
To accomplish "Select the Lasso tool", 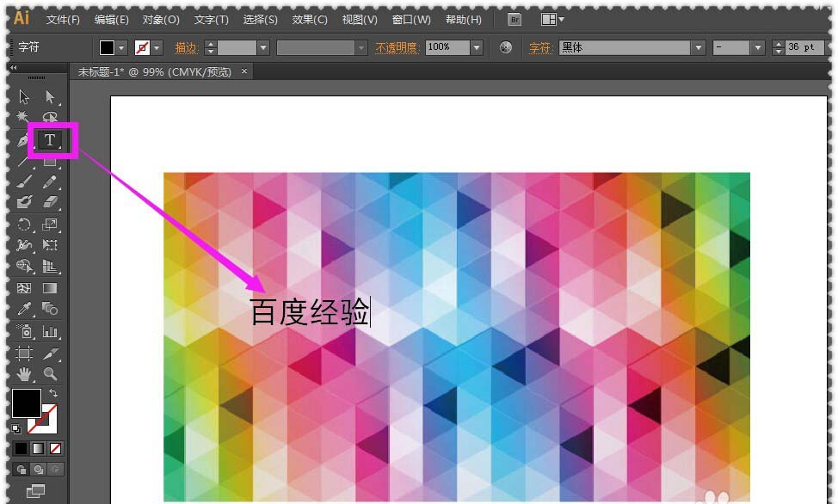I will pos(50,116).
